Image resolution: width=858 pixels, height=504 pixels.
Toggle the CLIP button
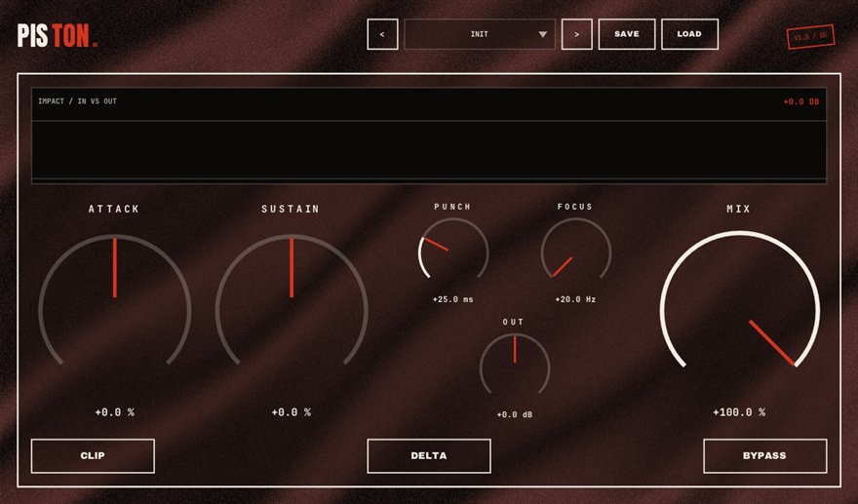point(93,456)
